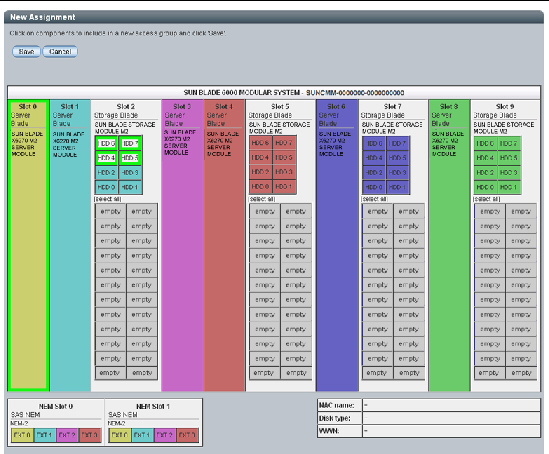This screenshot has width=549, height=454.
Task: Select EXT 1 port on NEM Slot 1
Action: click(143, 435)
